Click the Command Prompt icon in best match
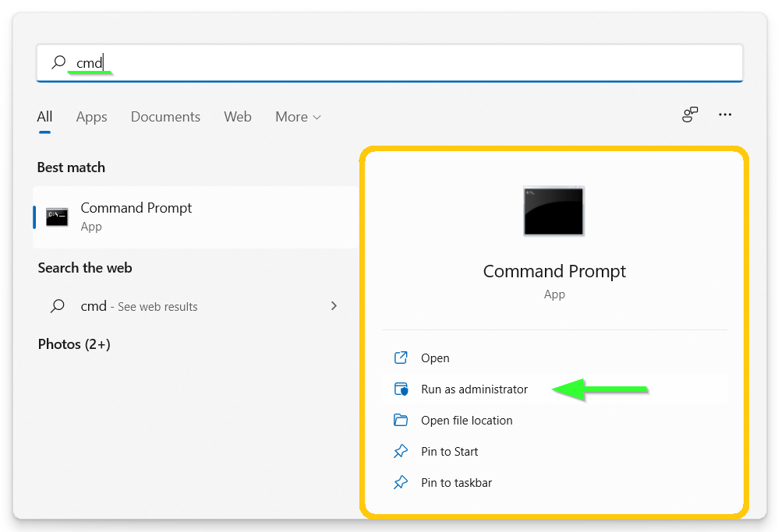The width and height of the screenshot is (778, 532). point(57,217)
